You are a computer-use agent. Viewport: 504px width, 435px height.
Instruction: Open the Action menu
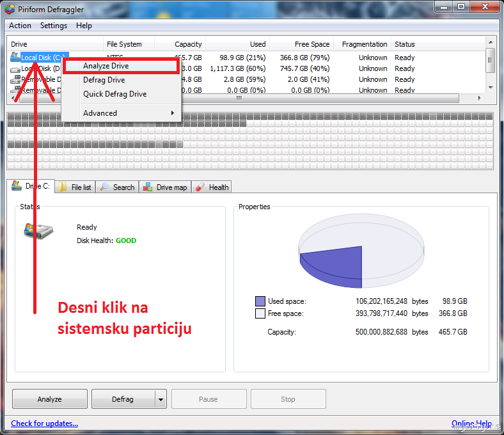coord(20,26)
